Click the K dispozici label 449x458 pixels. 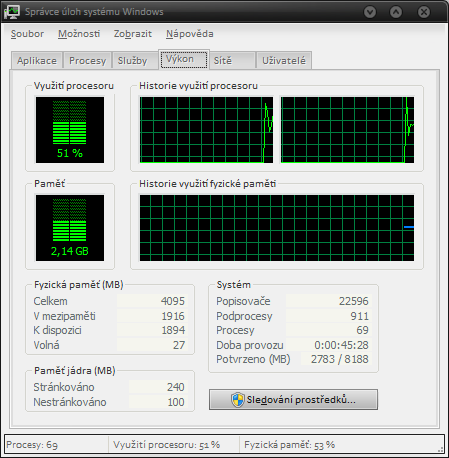pos(57,330)
